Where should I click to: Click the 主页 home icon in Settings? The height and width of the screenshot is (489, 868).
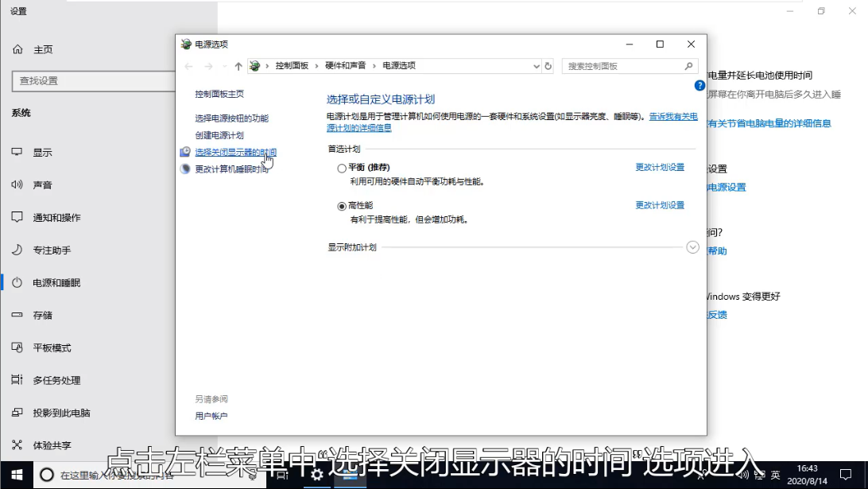[17, 49]
